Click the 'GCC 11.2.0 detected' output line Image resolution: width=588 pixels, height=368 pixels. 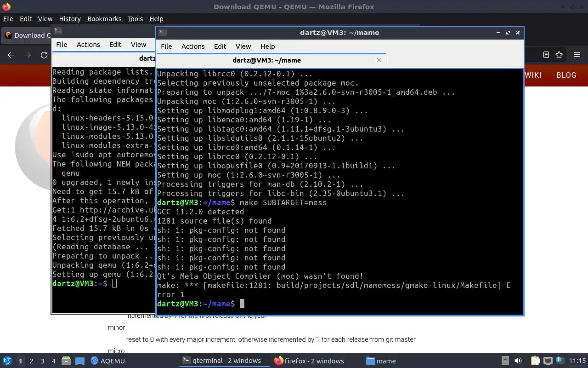click(x=200, y=212)
